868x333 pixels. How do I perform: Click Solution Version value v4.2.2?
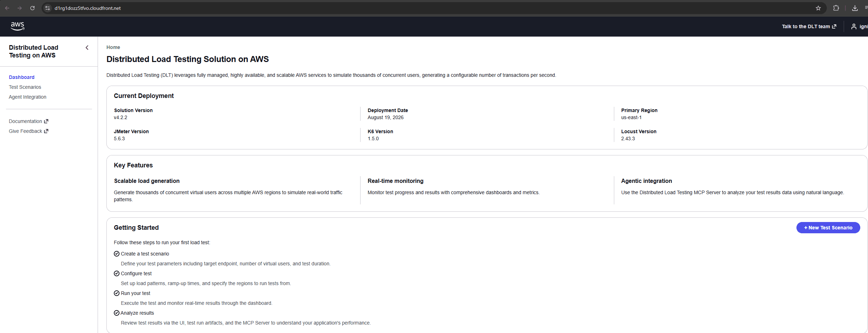click(121, 117)
